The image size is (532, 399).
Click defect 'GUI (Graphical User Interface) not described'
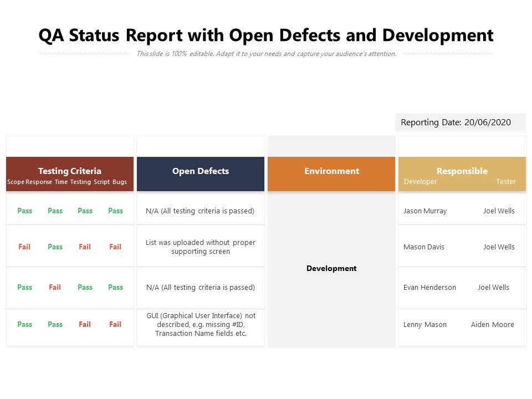(x=201, y=324)
